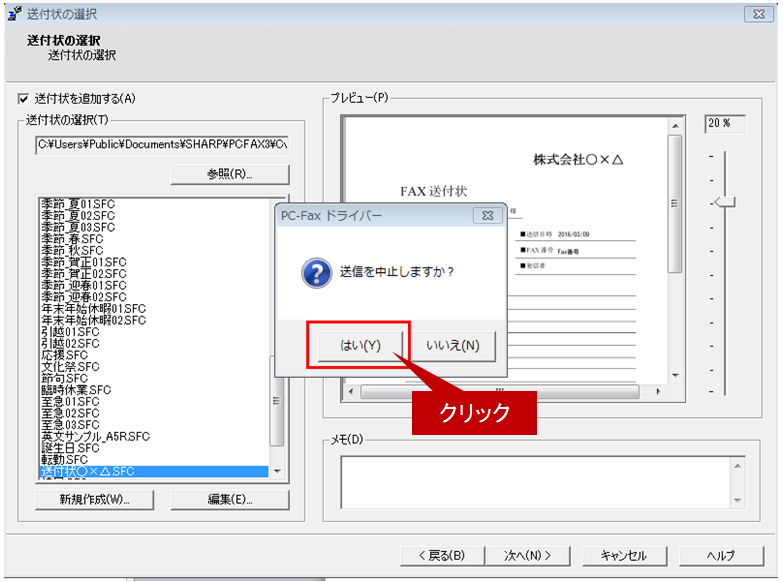Select 季節_迎春01.SFC in the list
This screenshot has height=582, width=783.
(x=84, y=285)
